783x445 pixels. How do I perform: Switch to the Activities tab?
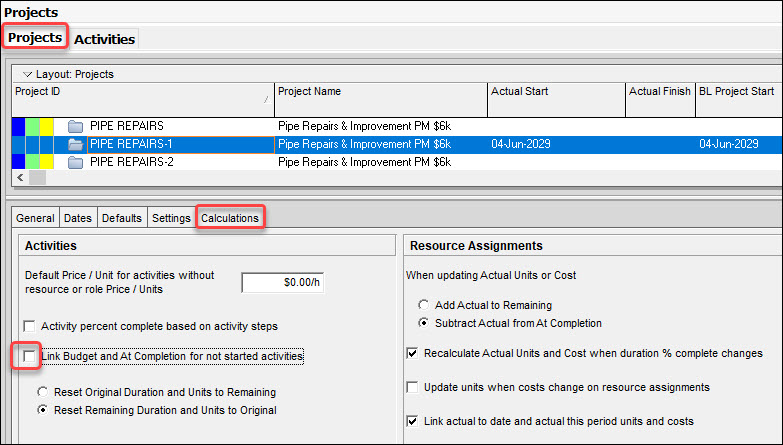pyautogui.click(x=105, y=39)
